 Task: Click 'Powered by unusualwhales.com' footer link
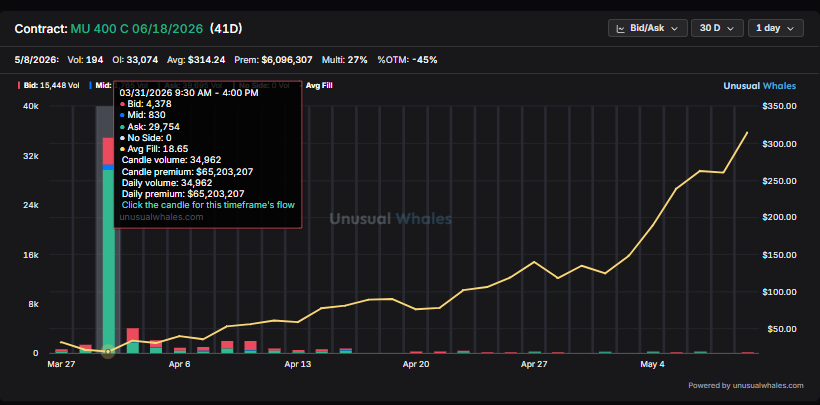click(746, 385)
